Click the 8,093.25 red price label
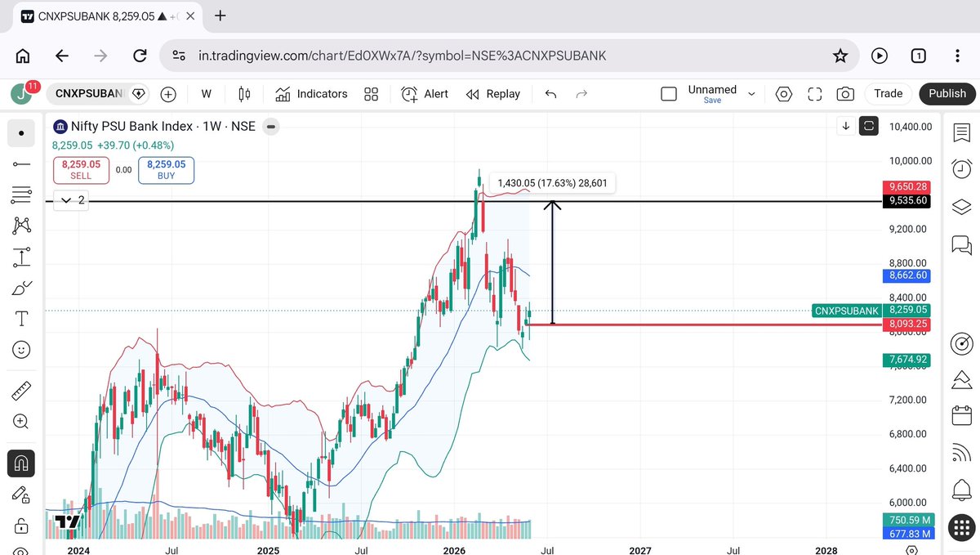 click(906, 324)
